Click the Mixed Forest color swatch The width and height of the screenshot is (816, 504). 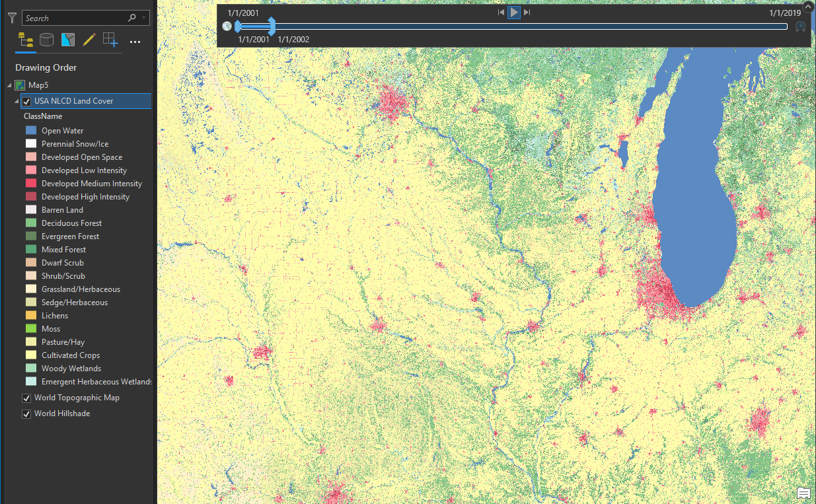pos(30,250)
